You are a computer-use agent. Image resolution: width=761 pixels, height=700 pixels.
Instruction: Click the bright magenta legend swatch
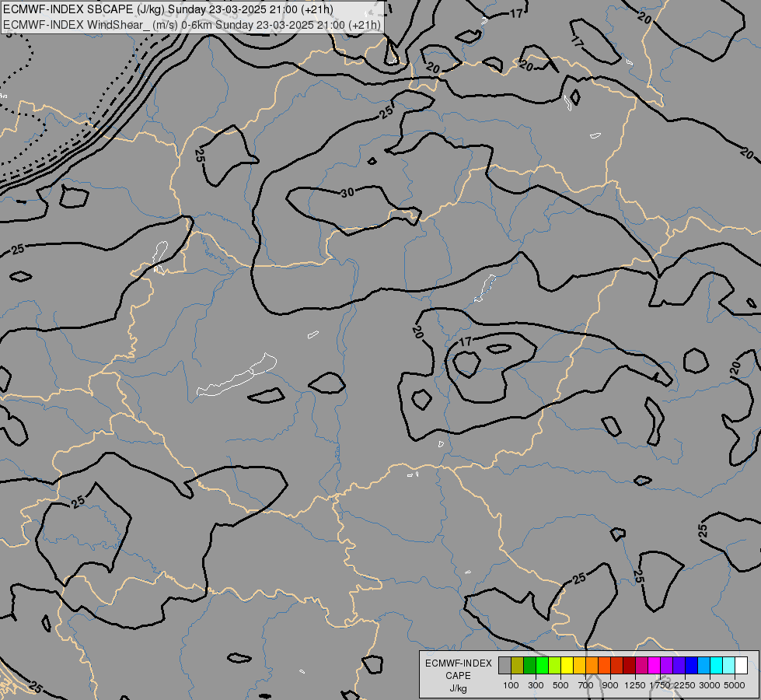(x=655, y=665)
